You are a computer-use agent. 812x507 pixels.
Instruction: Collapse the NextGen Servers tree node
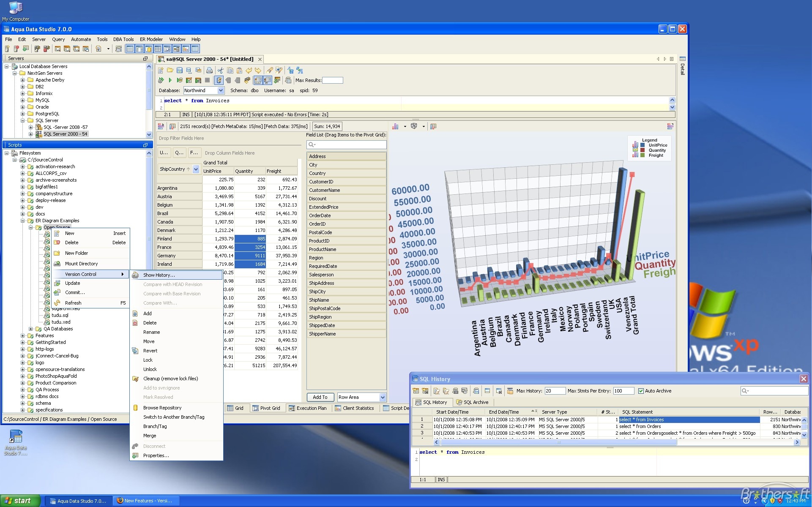click(x=14, y=73)
